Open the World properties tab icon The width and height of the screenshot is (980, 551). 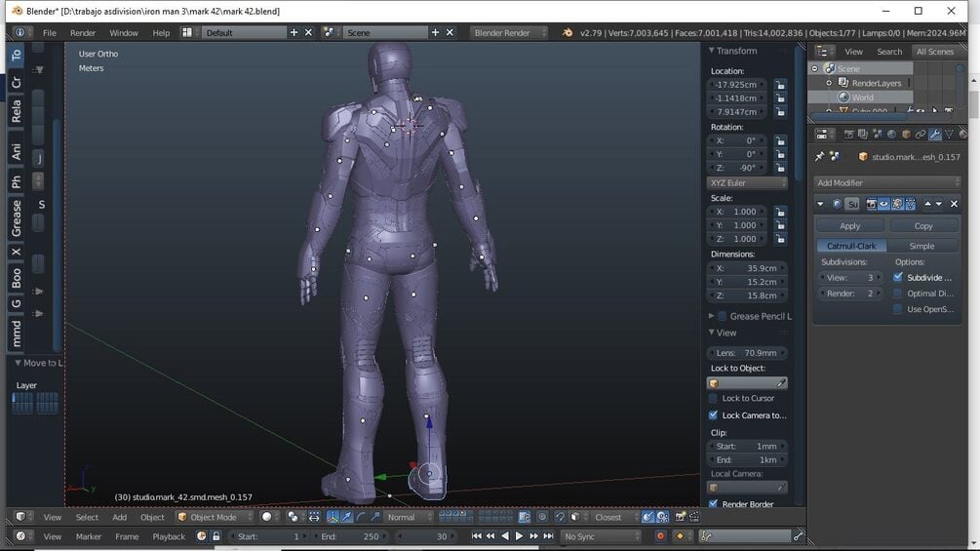(892, 135)
